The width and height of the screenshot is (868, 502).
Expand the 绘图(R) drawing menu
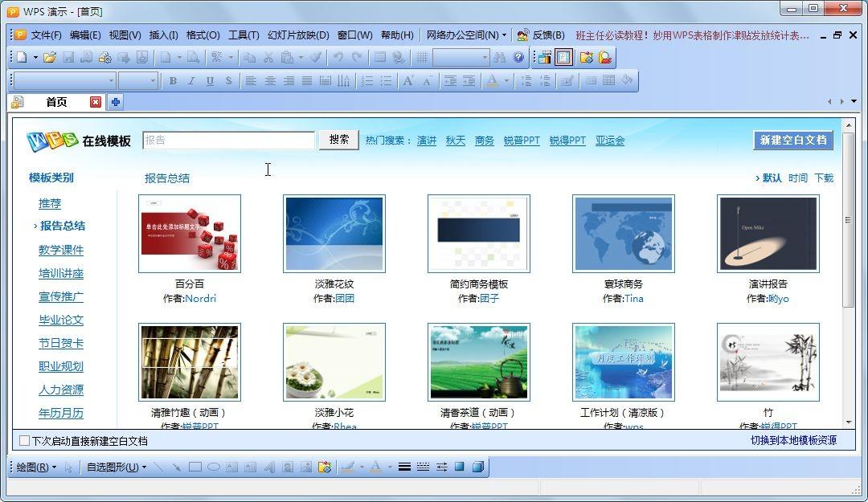(x=36, y=467)
